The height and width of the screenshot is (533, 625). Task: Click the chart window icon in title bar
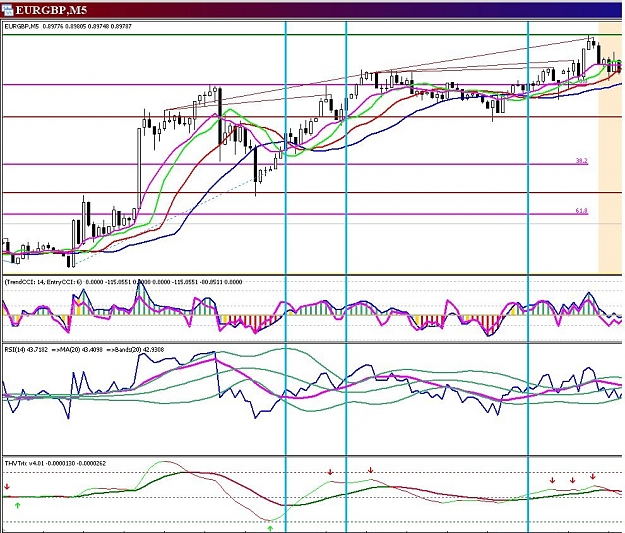tap(7, 10)
